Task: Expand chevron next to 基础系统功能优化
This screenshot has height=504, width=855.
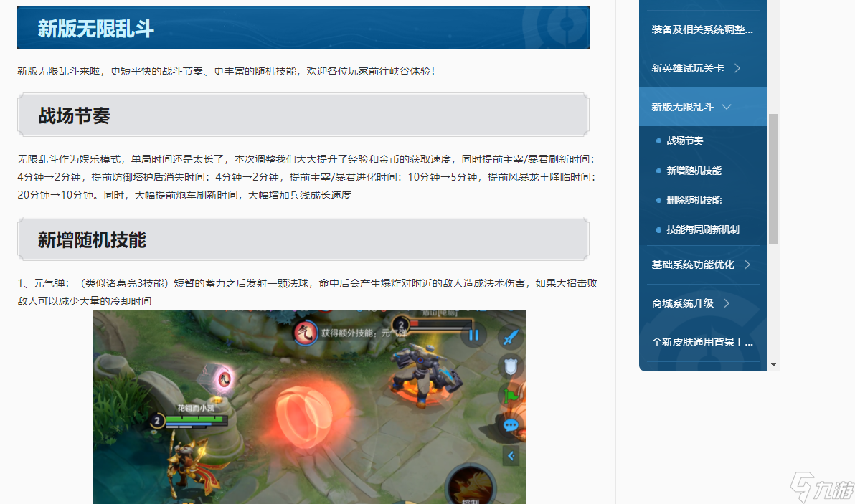Action: pos(747,265)
